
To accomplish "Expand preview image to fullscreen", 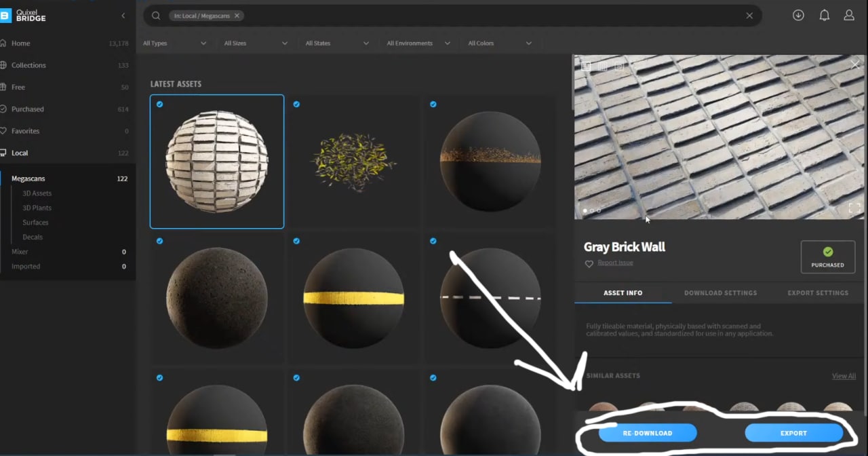I will click(x=854, y=208).
